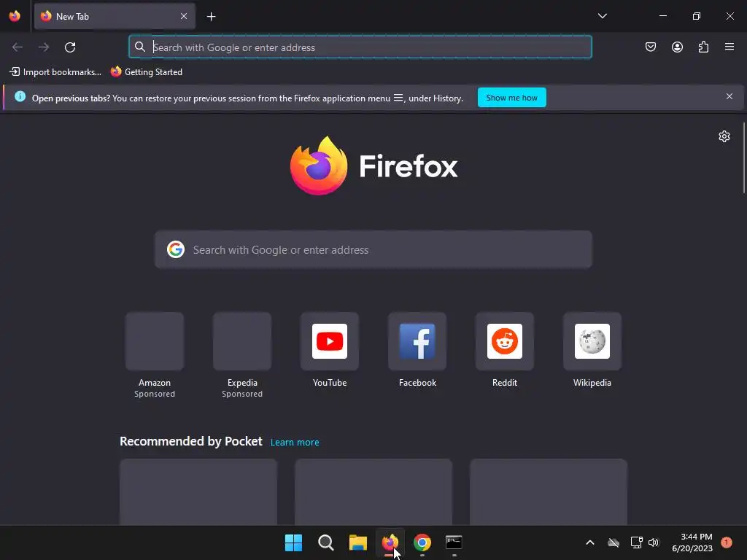Click the page vertical scrollbar
Image resolution: width=747 pixels, height=560 pixels.
[x=743, y=158]
